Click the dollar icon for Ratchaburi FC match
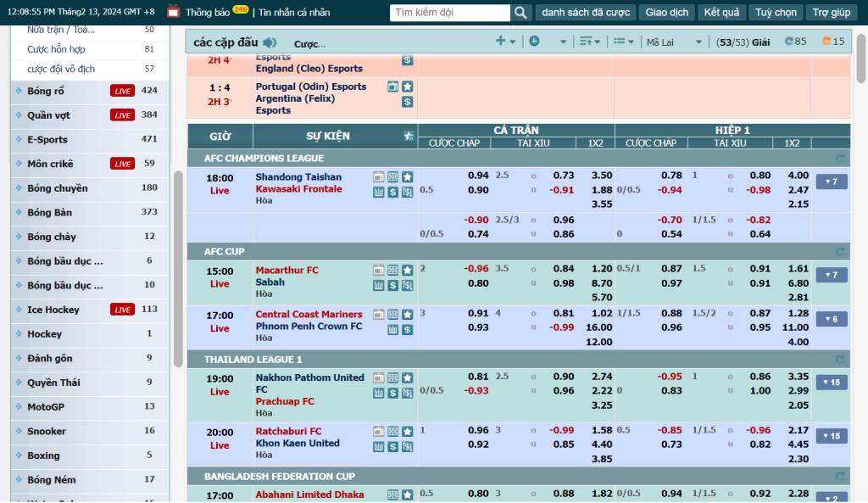The height and width of the screenshot is (503, 868). click(392, 446)
